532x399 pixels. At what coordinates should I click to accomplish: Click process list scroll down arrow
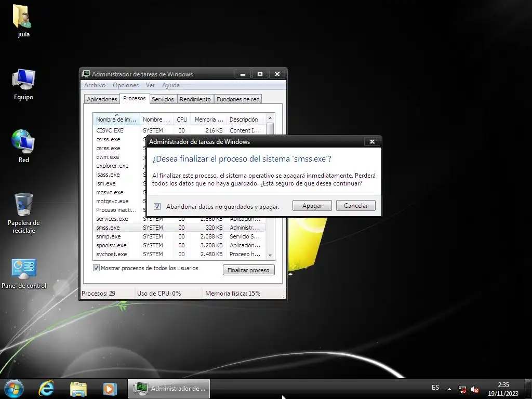pyautogui.click(x=270, y=255)
